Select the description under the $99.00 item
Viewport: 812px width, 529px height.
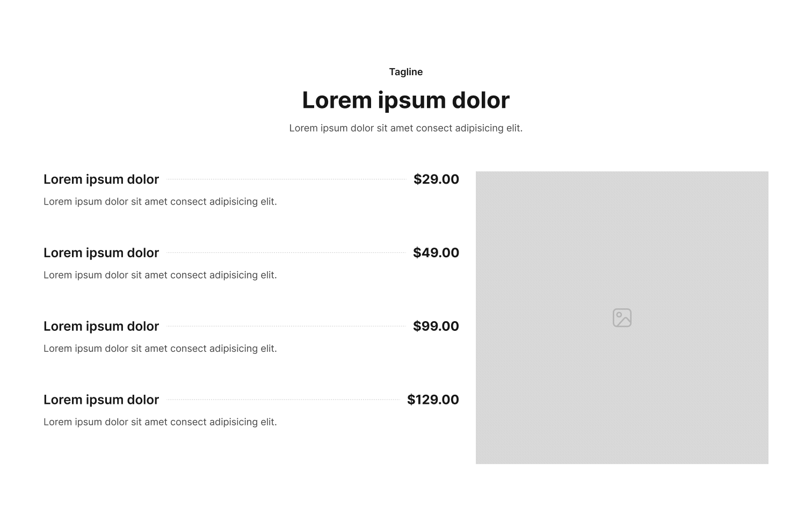click(x=160, y=349)
